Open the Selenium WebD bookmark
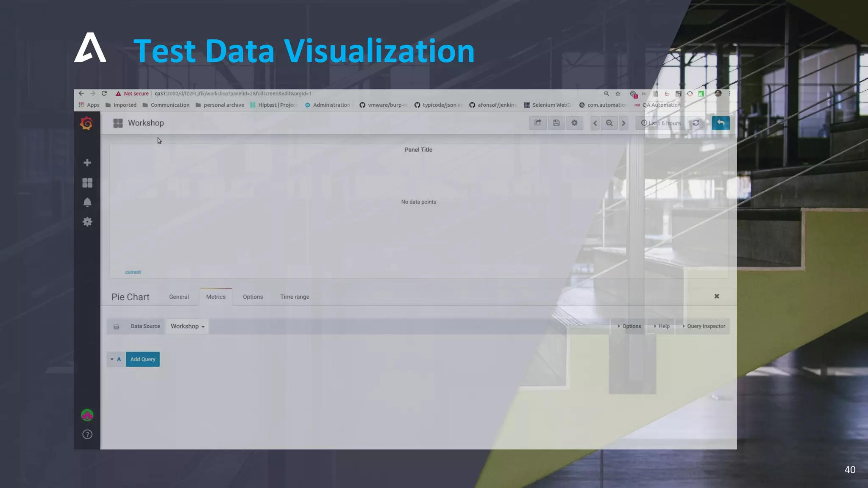 click(x=548, y=105)
